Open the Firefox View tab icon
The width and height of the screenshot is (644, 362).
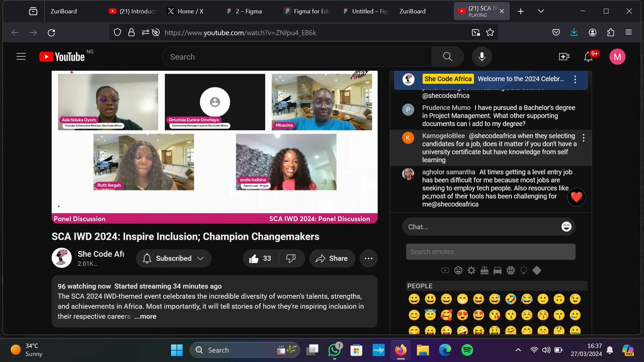click(x=33, y=11)
